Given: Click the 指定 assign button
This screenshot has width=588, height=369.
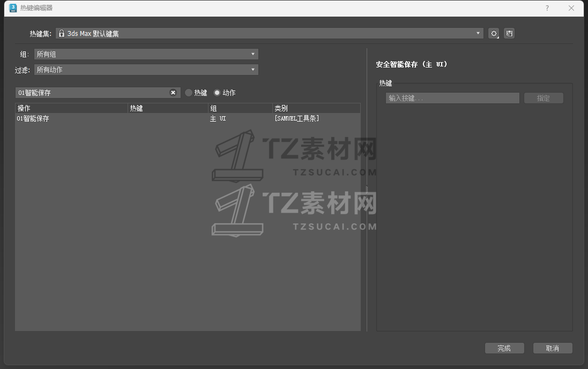Looking at the screenshot, I should [544, 98].
